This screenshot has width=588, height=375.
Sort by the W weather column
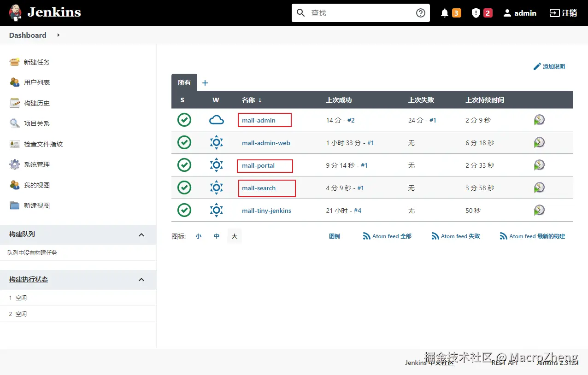(216, 100)
